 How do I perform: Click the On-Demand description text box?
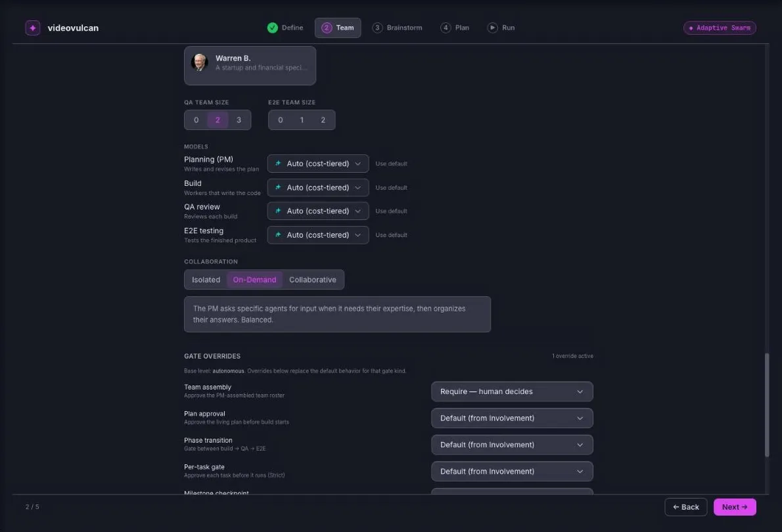[x=337, y=314]
